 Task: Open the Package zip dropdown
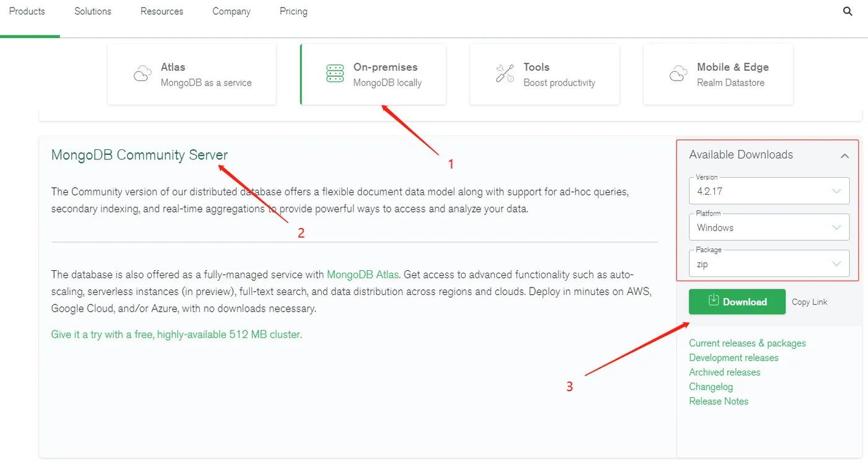pos(769,263)
